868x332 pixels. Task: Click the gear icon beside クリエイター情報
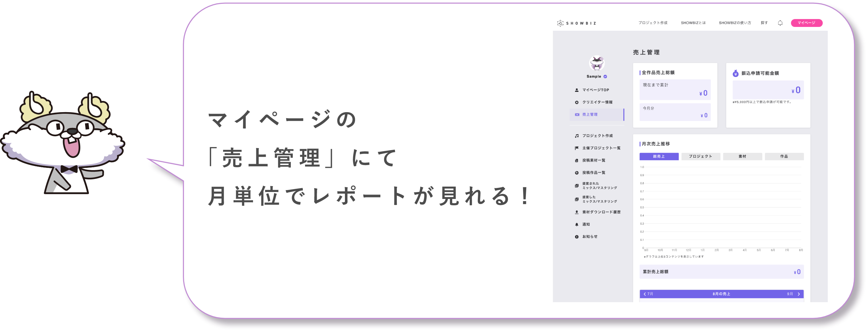577,102
